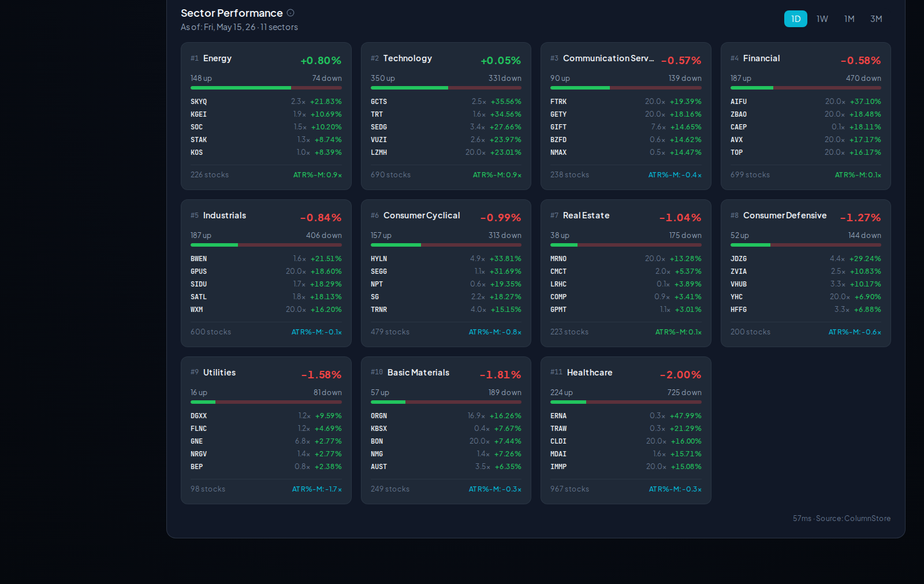Click the info icon beside Sector Performance
The height and width of the screenshot is (584, 924).
(x=290, y=13)
